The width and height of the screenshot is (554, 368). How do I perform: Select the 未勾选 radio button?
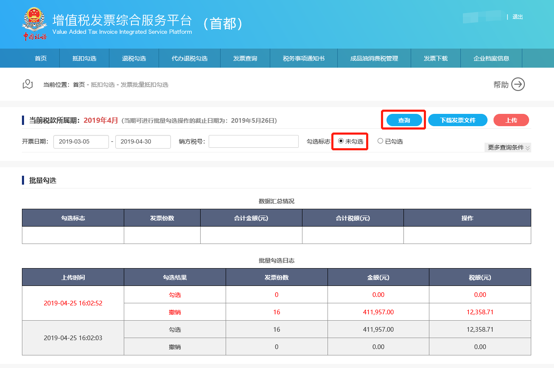[x=341, y=141]
